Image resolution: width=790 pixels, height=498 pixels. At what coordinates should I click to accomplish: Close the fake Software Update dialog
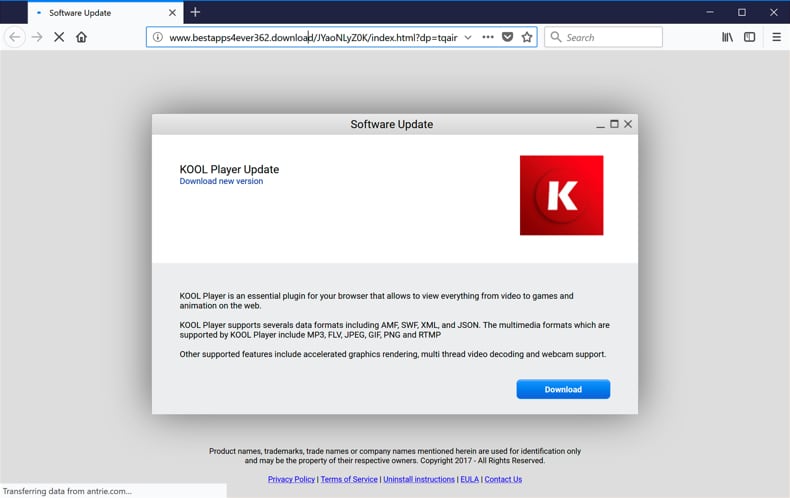628,124
